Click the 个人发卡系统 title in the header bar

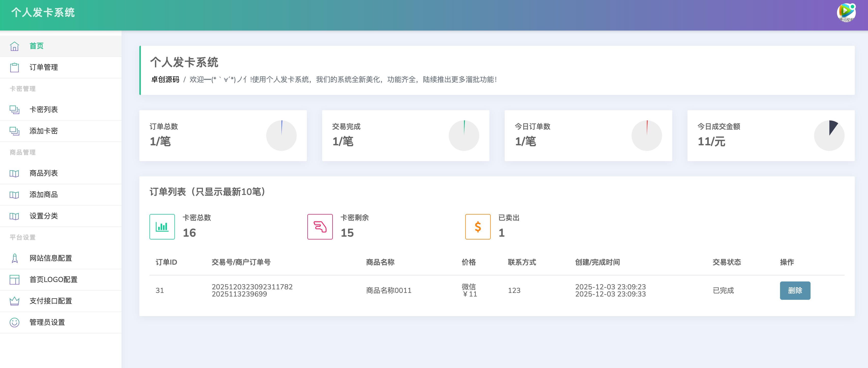point(43,12)
